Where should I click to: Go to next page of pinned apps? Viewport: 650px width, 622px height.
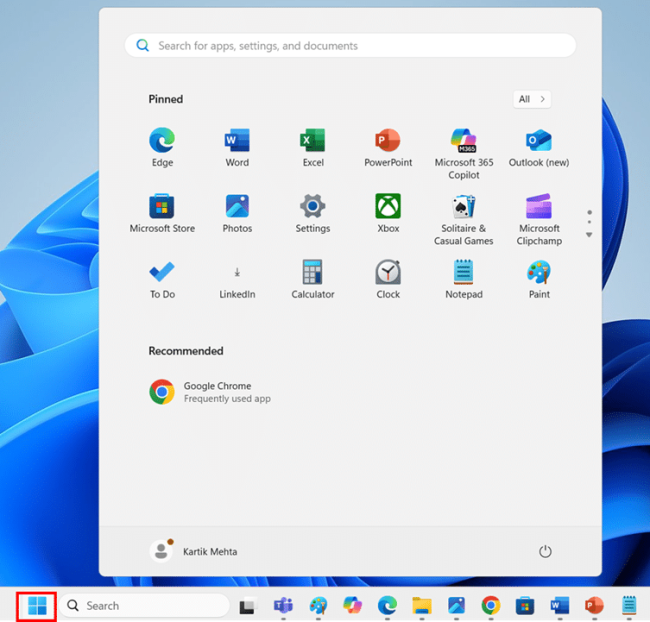589,235
